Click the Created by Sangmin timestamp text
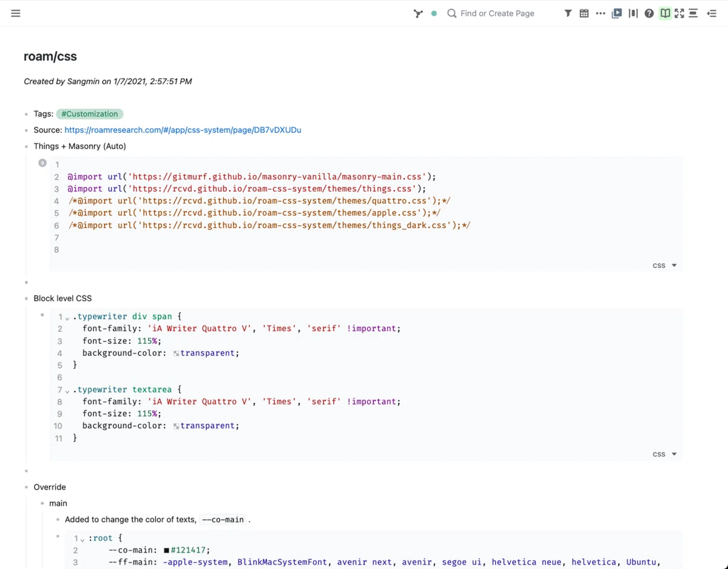This screenshot has height=569, width=728. [x=107, y=81]
